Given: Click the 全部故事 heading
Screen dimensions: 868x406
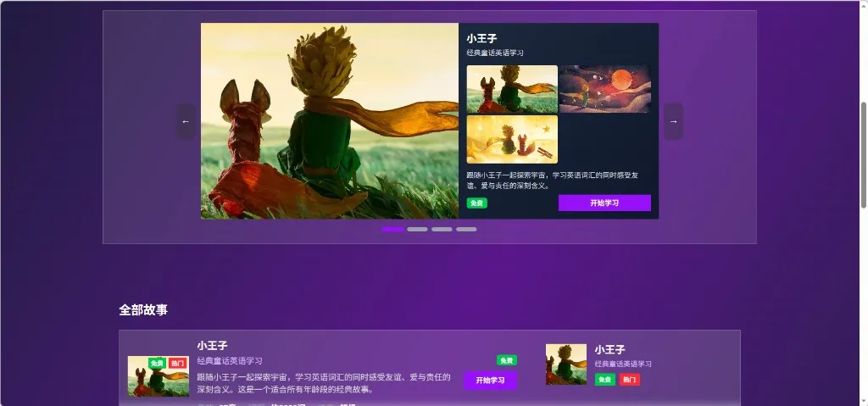Looking at the screenshot, I should click(x=143, y=309).
